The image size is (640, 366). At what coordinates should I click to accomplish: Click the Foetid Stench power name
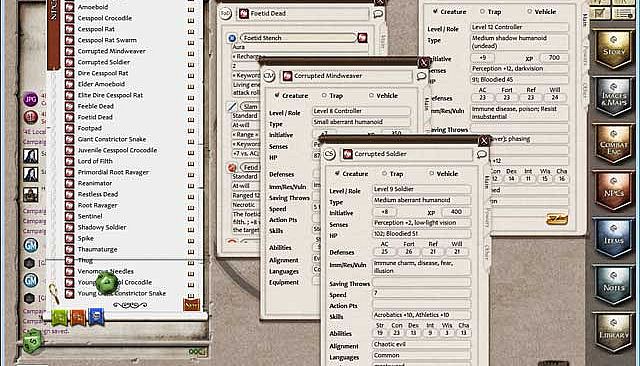coord(298,38)
